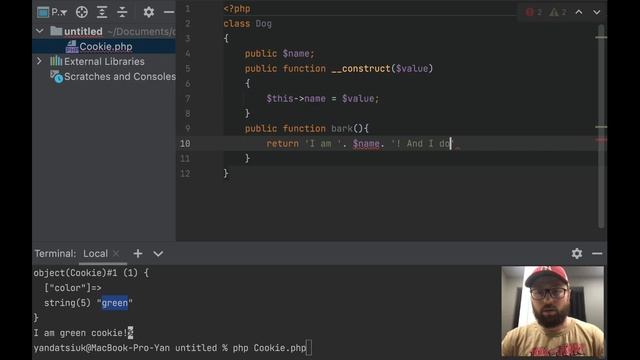Click the __construct method name
Image resolution: width=640 pixels, height=360 pixels.
(x=361, y=69)
